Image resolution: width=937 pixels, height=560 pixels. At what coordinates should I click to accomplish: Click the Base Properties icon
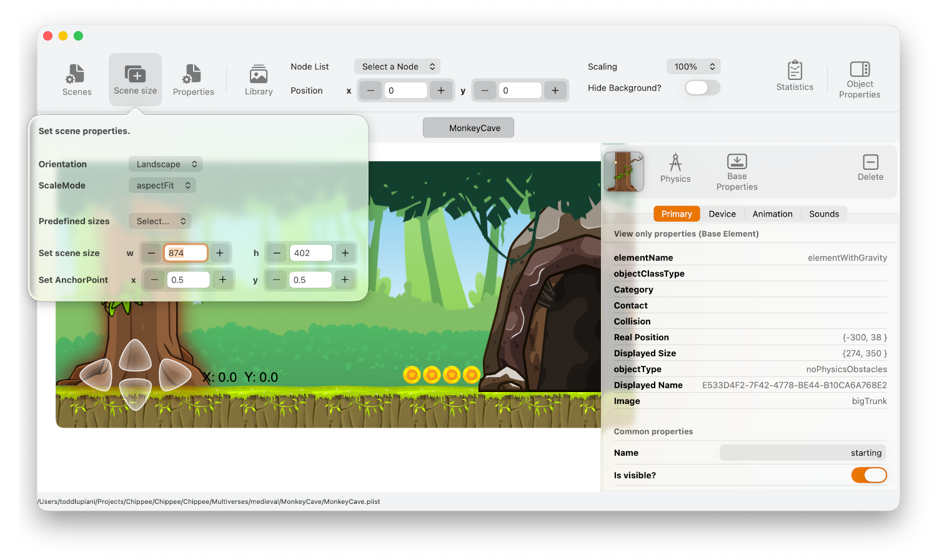tap(736, 172)
